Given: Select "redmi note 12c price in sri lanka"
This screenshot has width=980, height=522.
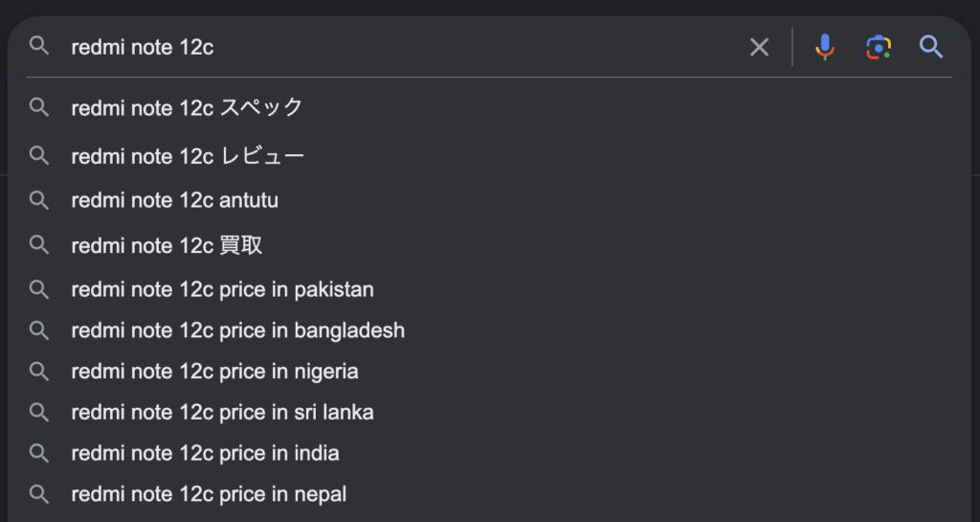Looking at the screenshot, I should [x=222, y=413].
